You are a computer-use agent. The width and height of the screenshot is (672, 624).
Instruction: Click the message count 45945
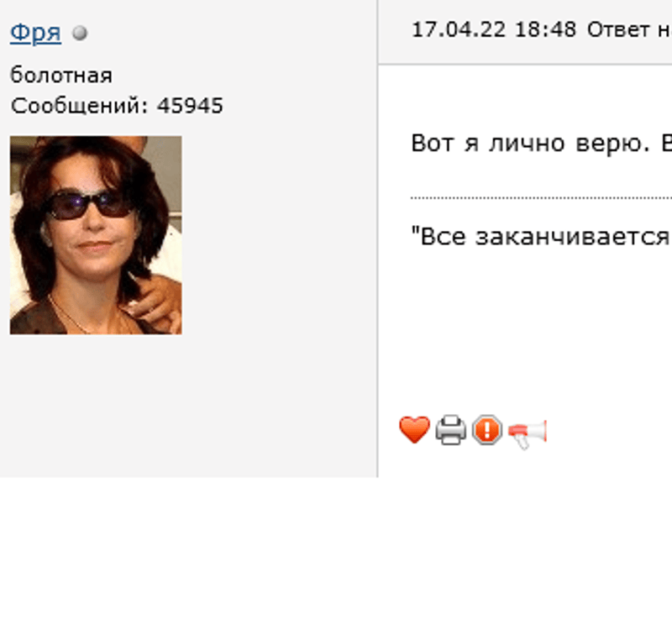point(190,106)
